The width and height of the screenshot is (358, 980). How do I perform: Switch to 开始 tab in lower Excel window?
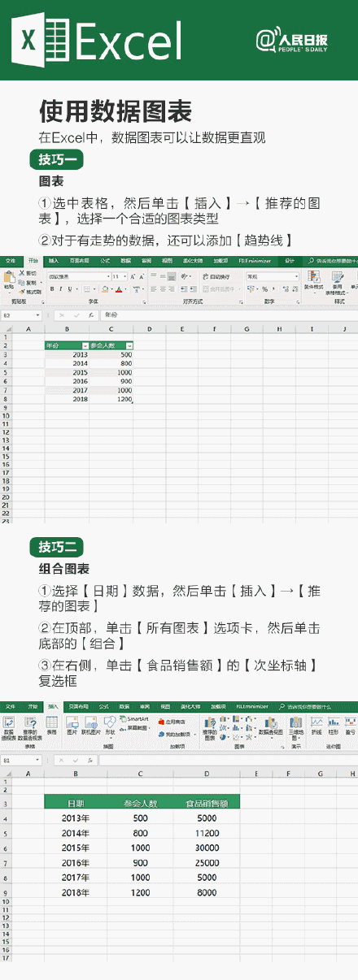click(x=31, y=705)
